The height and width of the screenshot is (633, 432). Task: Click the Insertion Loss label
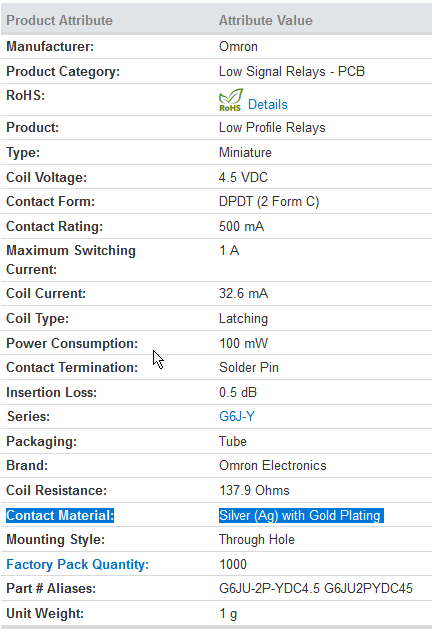pyautogui.click(x=52, y=392)
